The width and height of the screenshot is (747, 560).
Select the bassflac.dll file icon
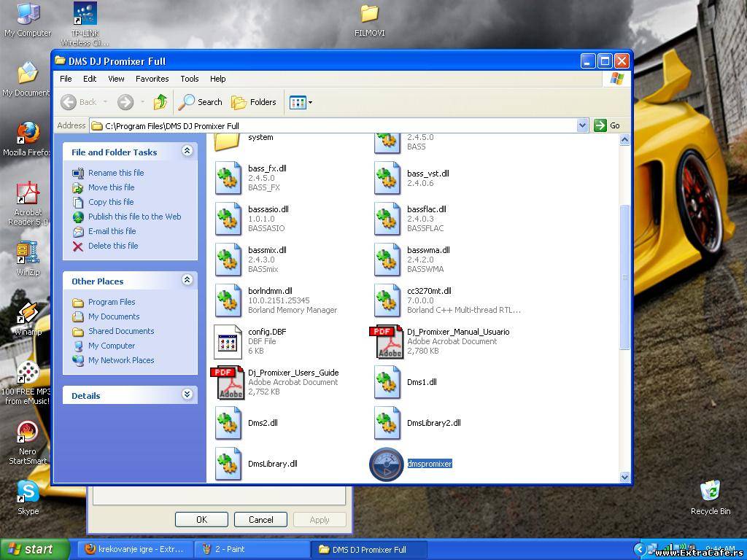[387, 219]
